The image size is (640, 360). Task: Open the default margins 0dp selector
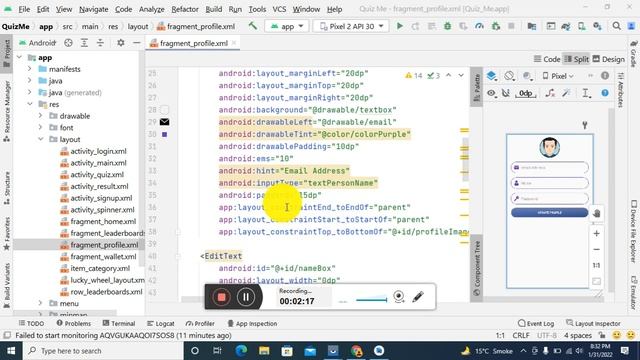coord(526,93)
